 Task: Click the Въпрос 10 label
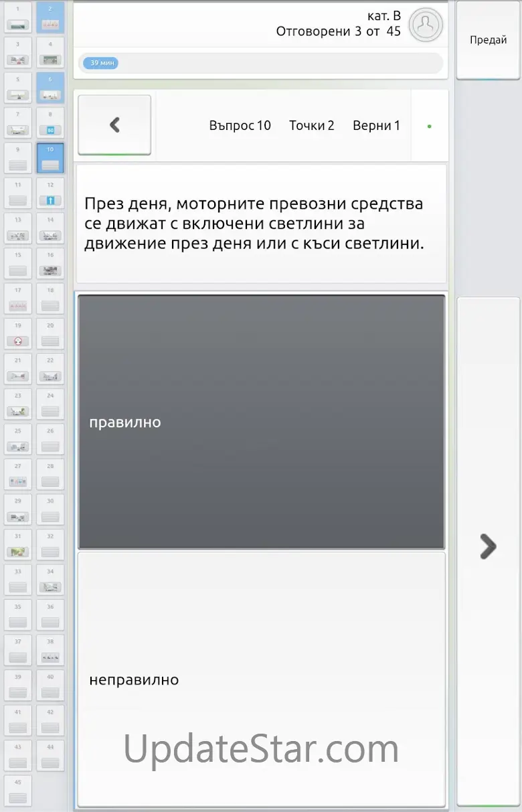pos(240,125)
